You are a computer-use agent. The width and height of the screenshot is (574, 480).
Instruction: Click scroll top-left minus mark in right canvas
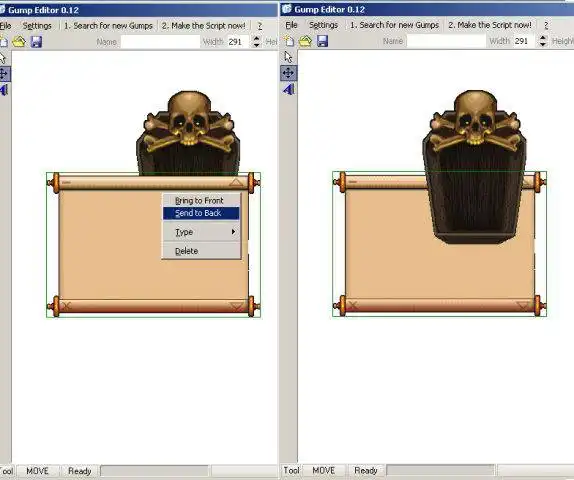(x=353, y=181)
